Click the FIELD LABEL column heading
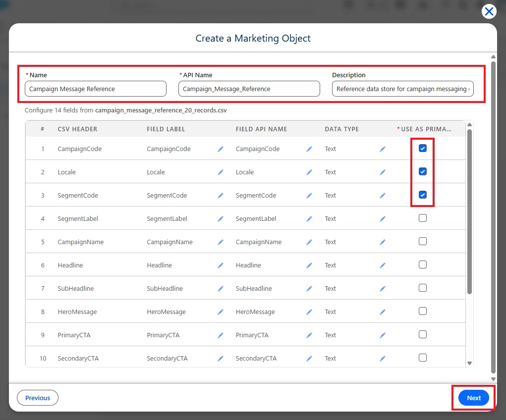This screenshot has width=506, height=420. click(166, 129)
